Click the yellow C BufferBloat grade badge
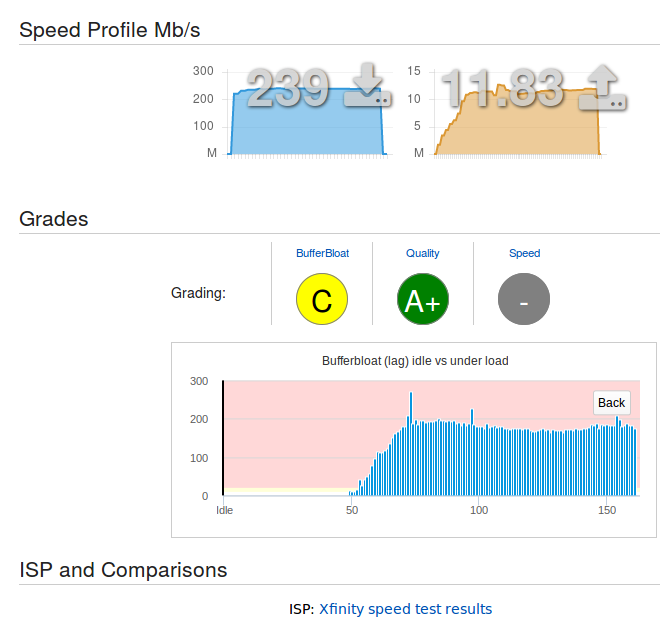This screenshot has width=660, height=619. (322, 299)
